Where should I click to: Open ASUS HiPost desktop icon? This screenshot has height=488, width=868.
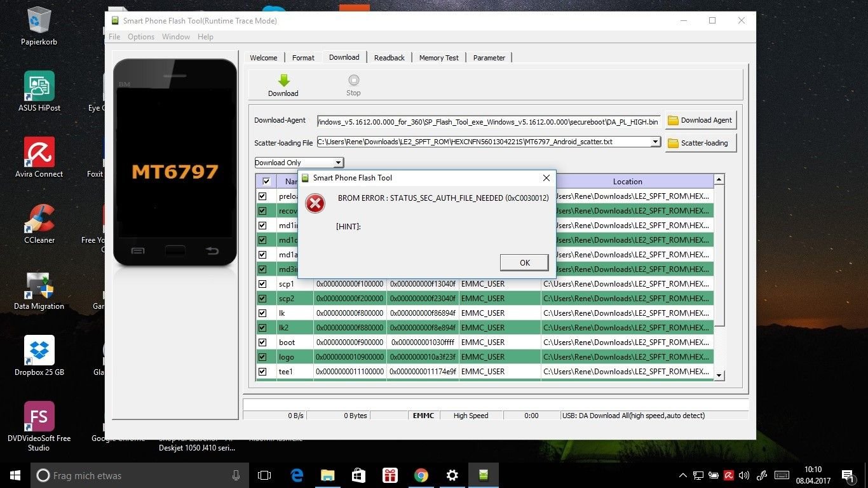coord(39,91)
